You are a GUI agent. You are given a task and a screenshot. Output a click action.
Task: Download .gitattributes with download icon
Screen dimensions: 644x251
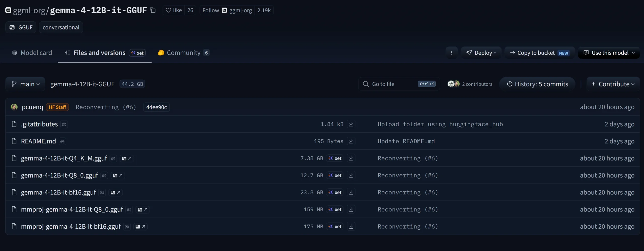(351, 124)
